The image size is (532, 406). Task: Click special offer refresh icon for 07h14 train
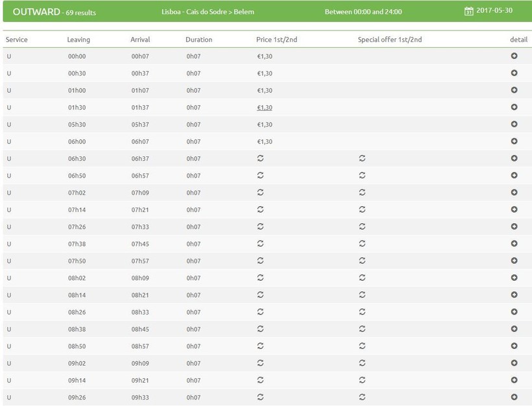[x=362, y=209]
